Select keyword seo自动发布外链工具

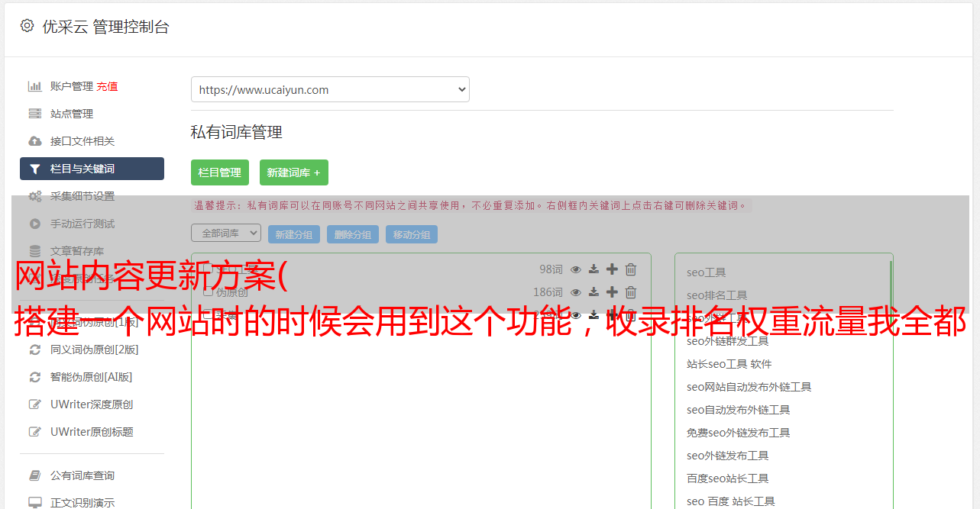[739, 410]
